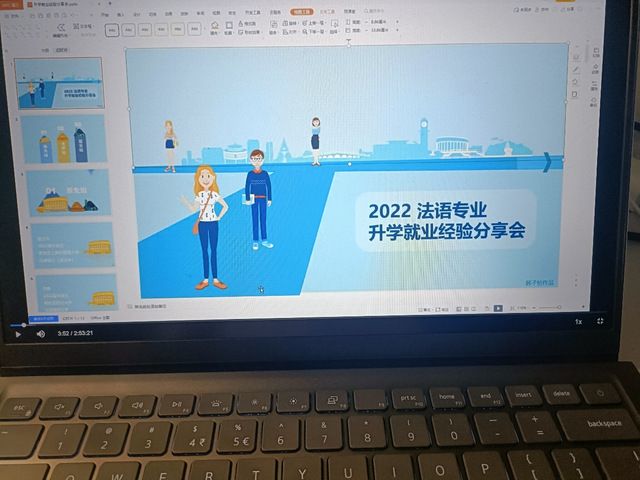The width and height of the screenshot is (640, 480).
Task: Open the Text Tools tab beside Drawing Tools
Action: coord(327,12)
